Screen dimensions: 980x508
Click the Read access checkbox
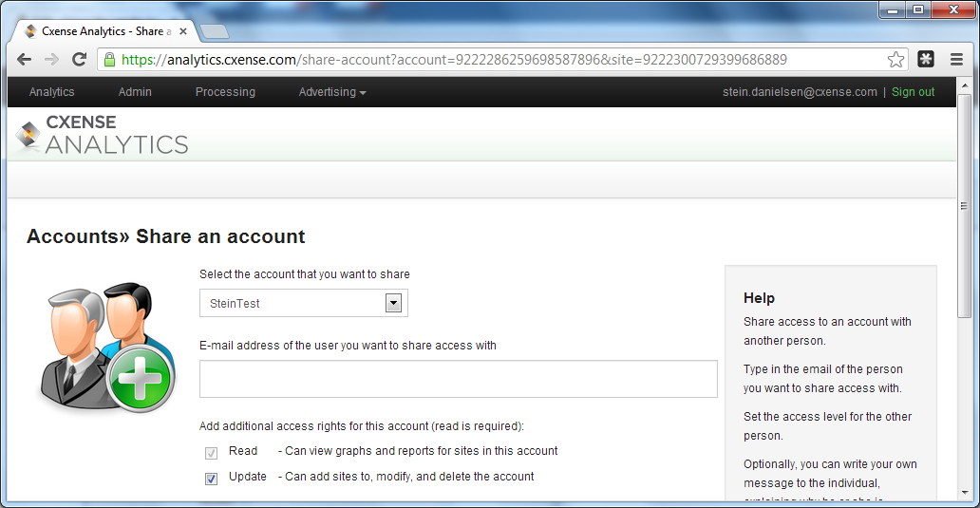[x=211, y=453]
